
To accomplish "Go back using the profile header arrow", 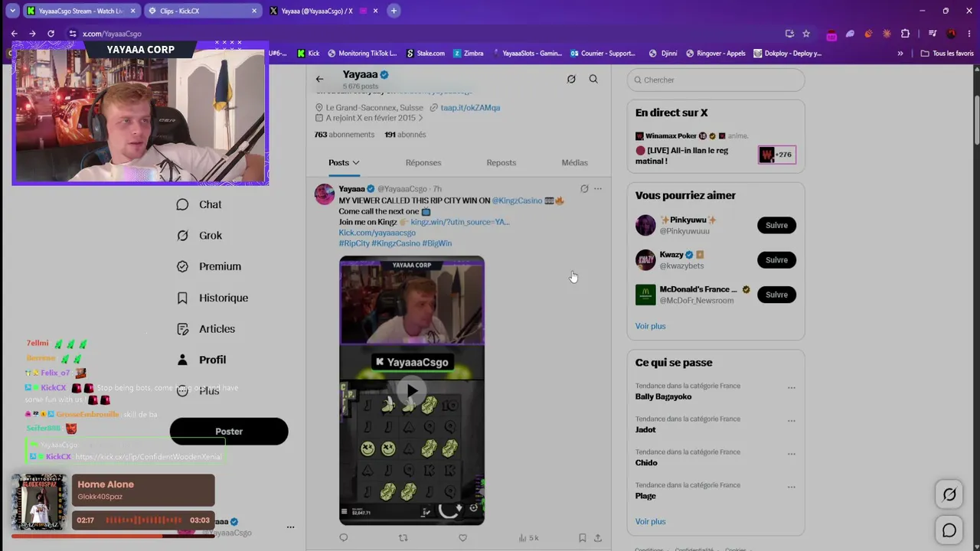I will click(319, 79).
